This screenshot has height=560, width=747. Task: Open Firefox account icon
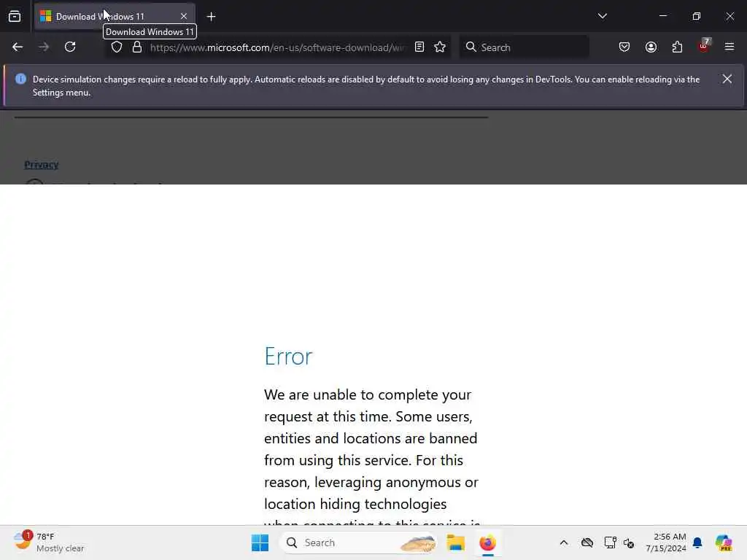pyautogui.click(x=651, y=47)
